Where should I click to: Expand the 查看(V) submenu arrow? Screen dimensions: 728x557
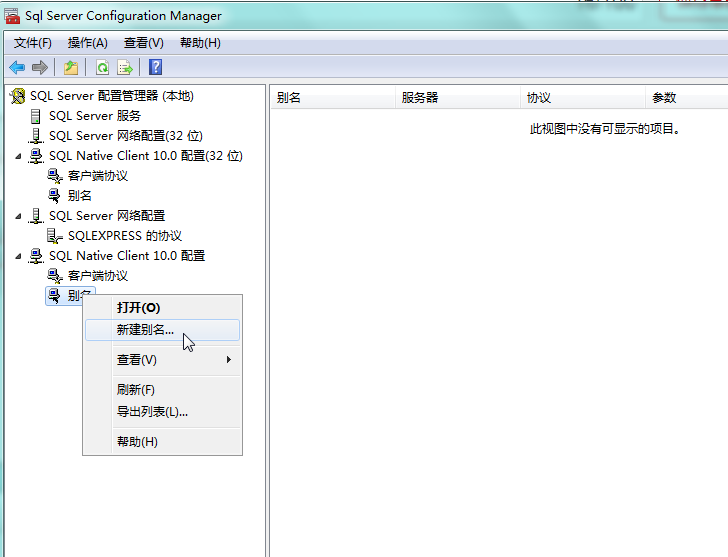pos(228,360)
